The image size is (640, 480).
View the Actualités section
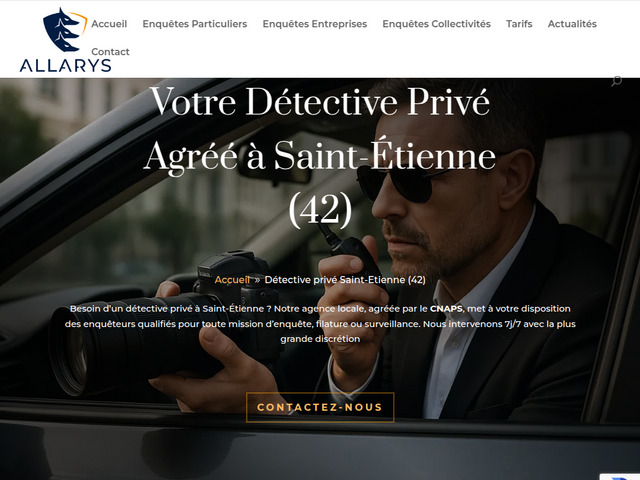(x=572, y=24)
